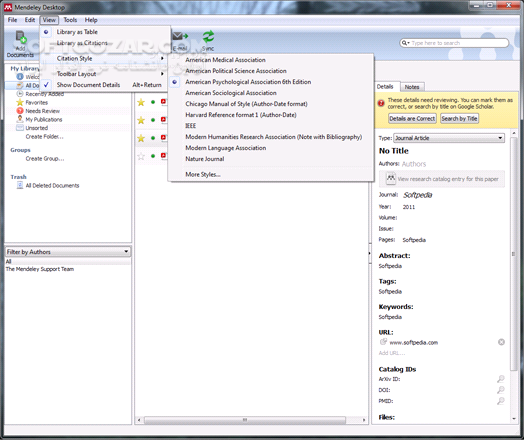Open the Help menu
This screenshot has width=524, height=440.
coord(91,20)
